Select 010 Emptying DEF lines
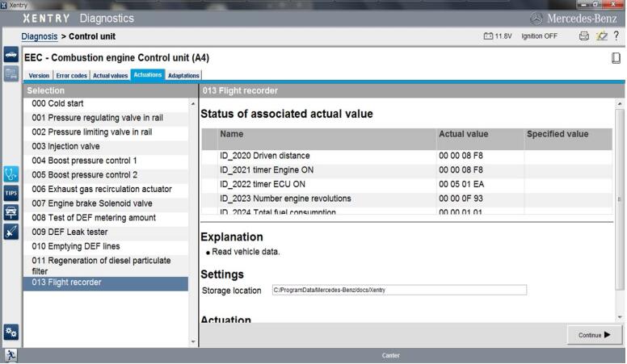This screenshot has height=364, width=627. coord(106,246)
